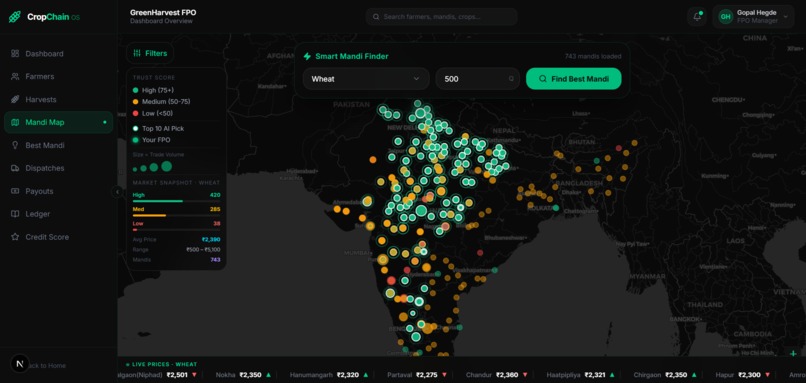Collapse sidebar with the arrow handle

[x=117, y=192]
